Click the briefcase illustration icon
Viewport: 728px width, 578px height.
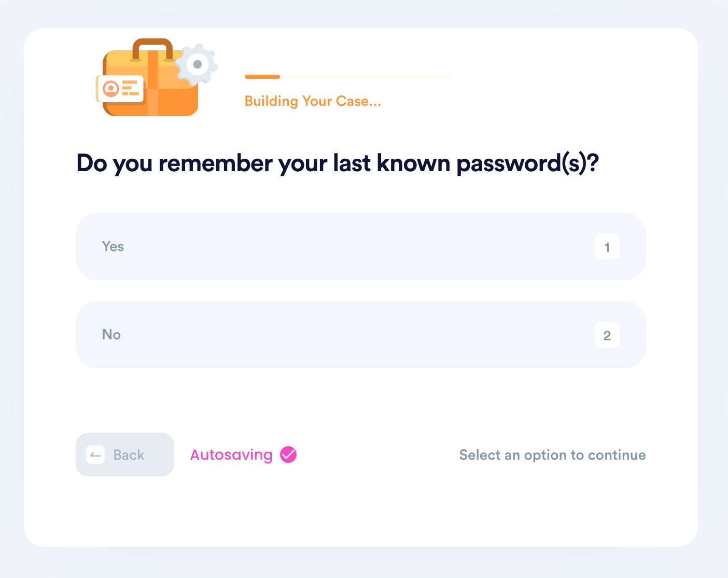156,77
